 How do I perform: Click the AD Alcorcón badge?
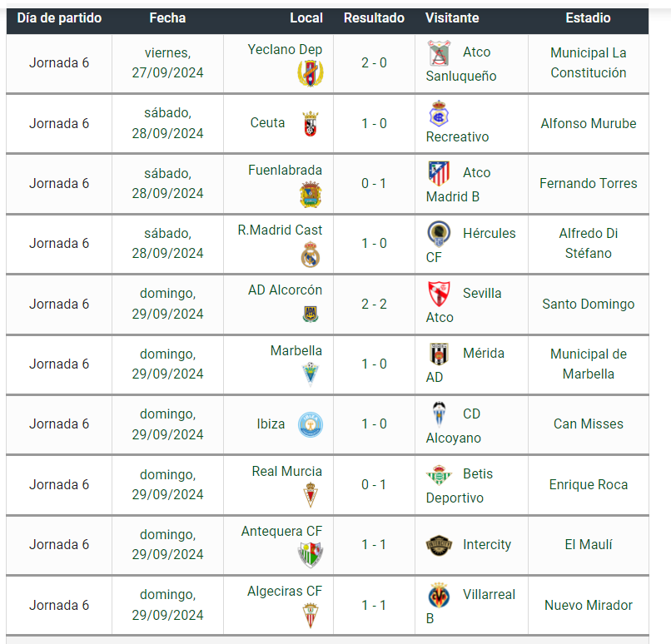tap(311, 315)
